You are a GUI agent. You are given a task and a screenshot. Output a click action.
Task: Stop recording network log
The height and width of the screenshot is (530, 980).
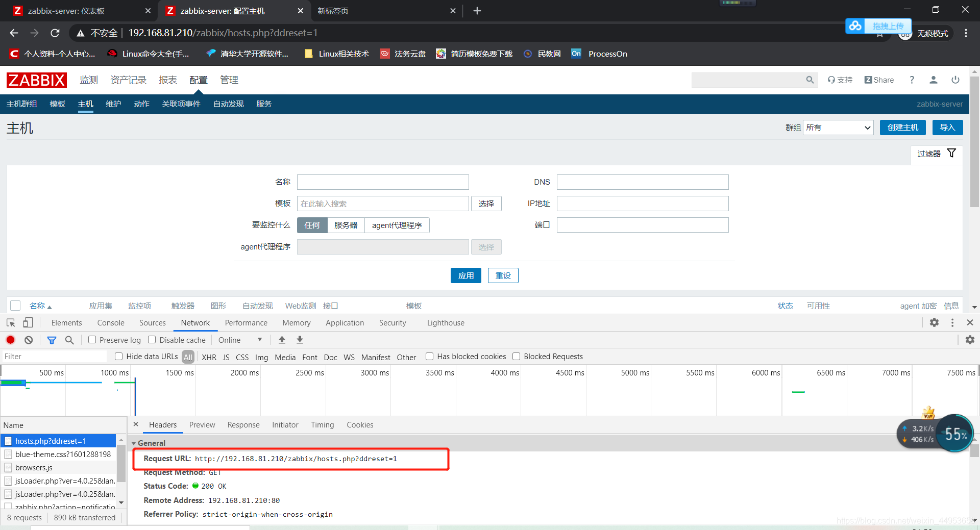(x=11, y=340)
